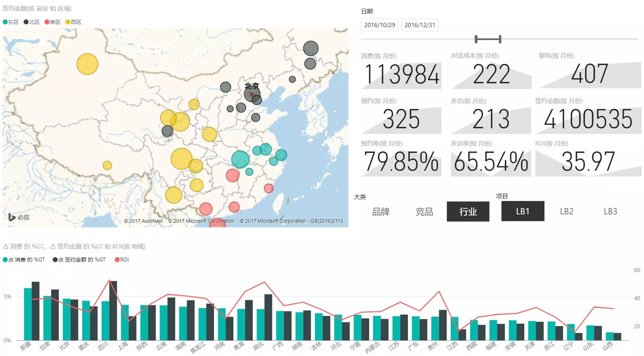Select the 北区 legend marker

click(26, 22)
